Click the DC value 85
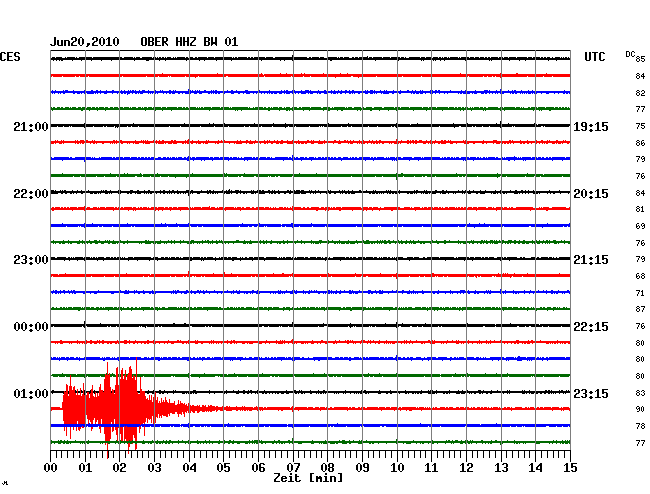This screenshot has width=650, height=494. [x=640, y=59]
